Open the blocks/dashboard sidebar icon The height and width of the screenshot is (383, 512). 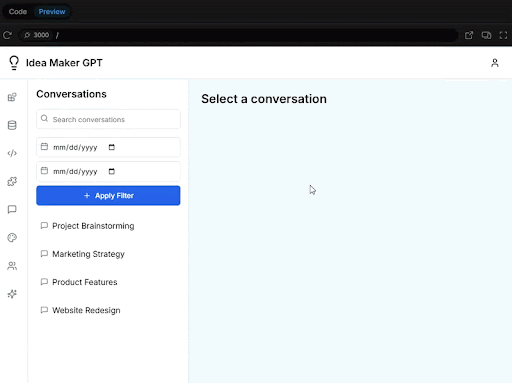pyautogui.click(x=12, y=97)
